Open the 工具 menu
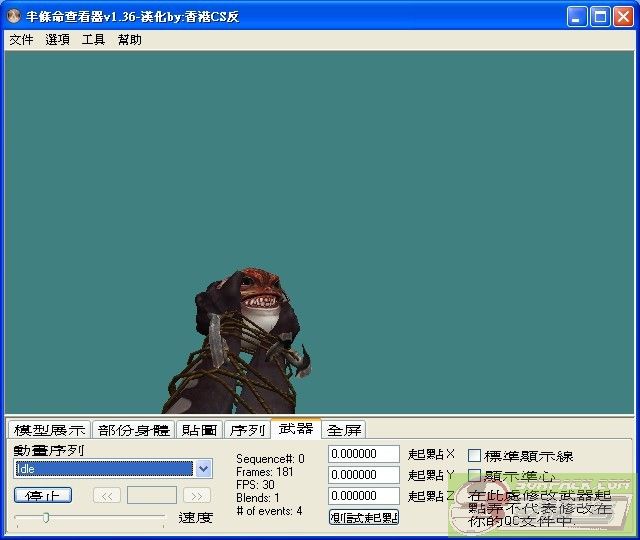 93,40
